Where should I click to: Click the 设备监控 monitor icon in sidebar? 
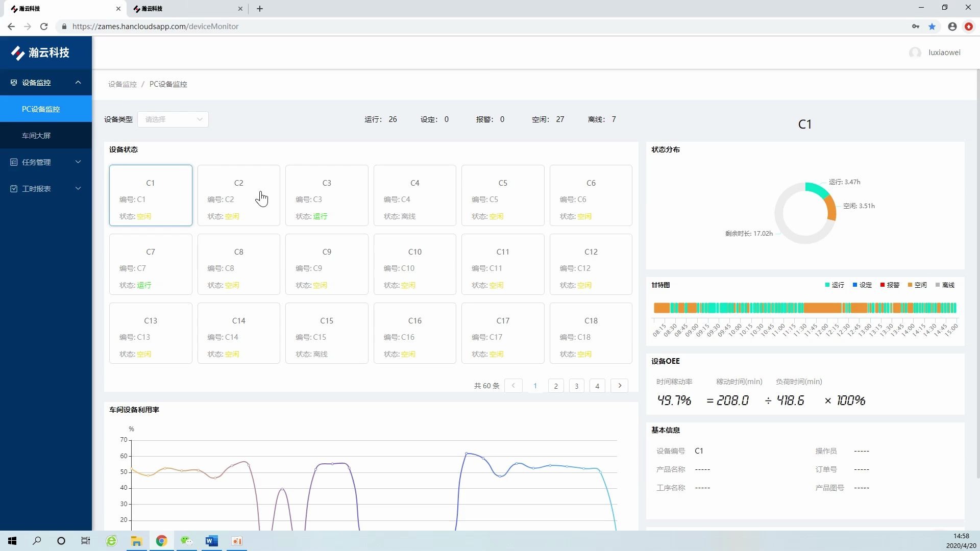[14, 83]
